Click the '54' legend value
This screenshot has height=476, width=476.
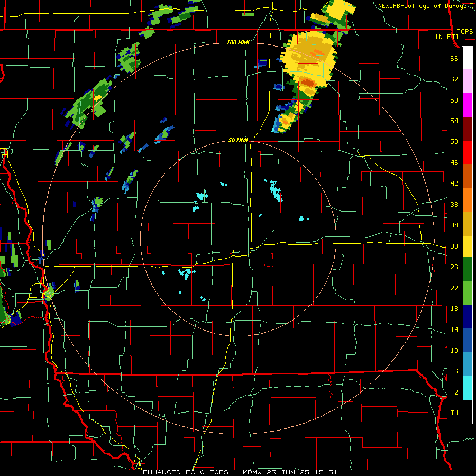point(454,121)
